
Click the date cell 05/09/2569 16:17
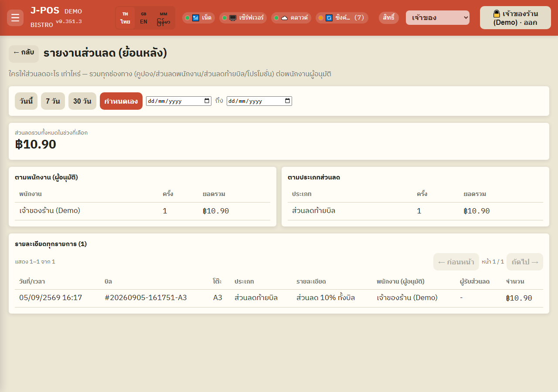click(x=51, y=298)
